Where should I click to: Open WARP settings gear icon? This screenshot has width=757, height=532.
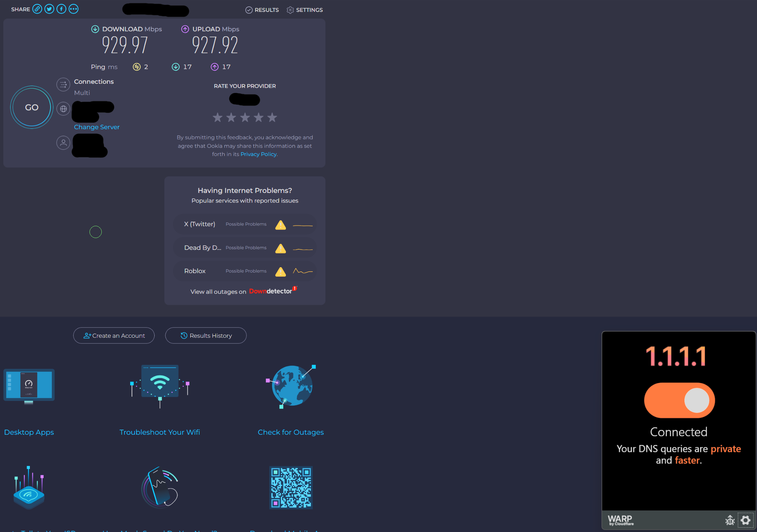point(745,520)
